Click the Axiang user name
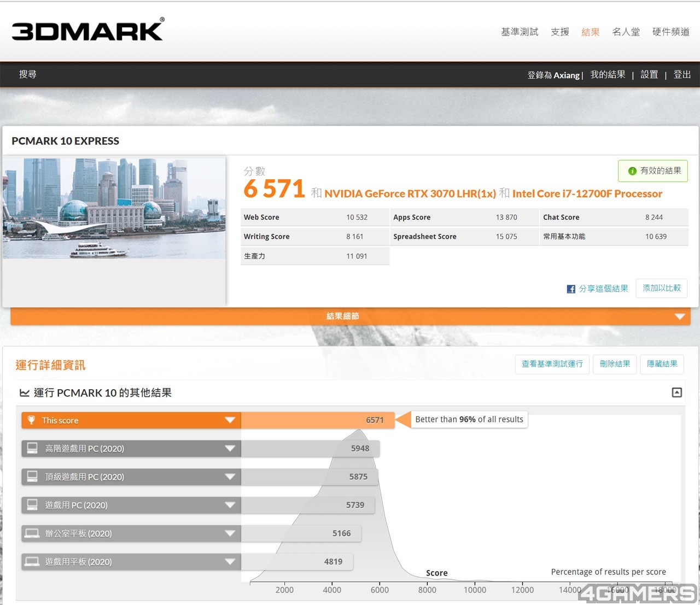700x605 pixels. click(567, 75)
